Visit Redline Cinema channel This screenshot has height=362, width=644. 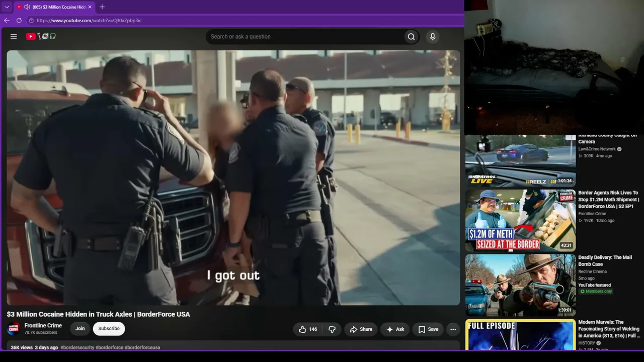(x=593, y=271)
